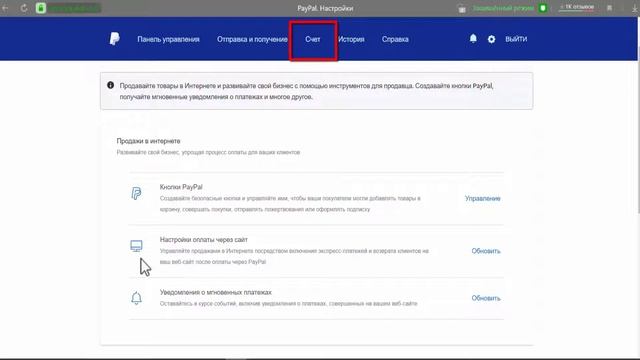The width and height of the screenshot is (640, 360).
Task: Open the settings gear icon in the header
Action: tap(491, 39)
